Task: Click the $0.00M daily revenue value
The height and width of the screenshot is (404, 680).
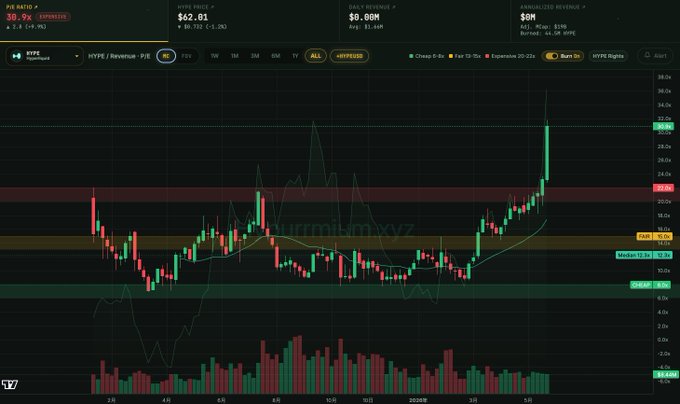Action: point(364,17)
